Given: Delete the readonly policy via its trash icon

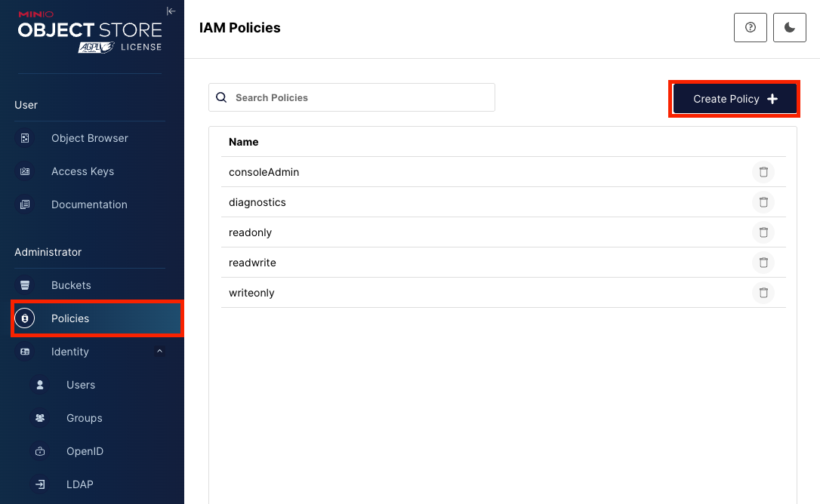Looking at the screenshot, I should pyautogui.click(x=763, y=232).
